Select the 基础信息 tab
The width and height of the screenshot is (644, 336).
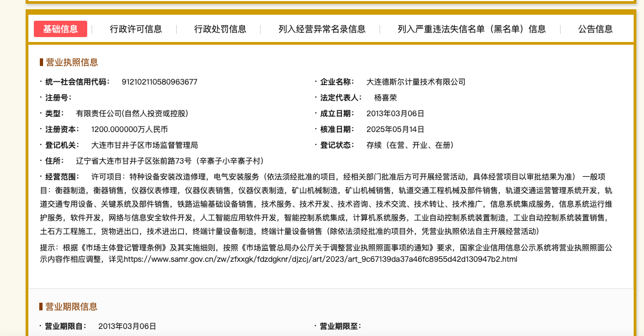tap(61, 29)
